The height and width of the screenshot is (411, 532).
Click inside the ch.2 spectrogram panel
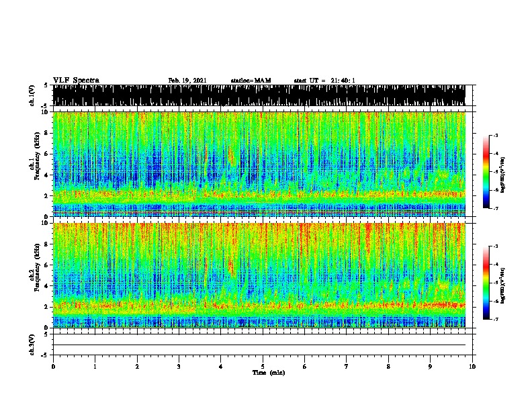[x=259, y=275]
